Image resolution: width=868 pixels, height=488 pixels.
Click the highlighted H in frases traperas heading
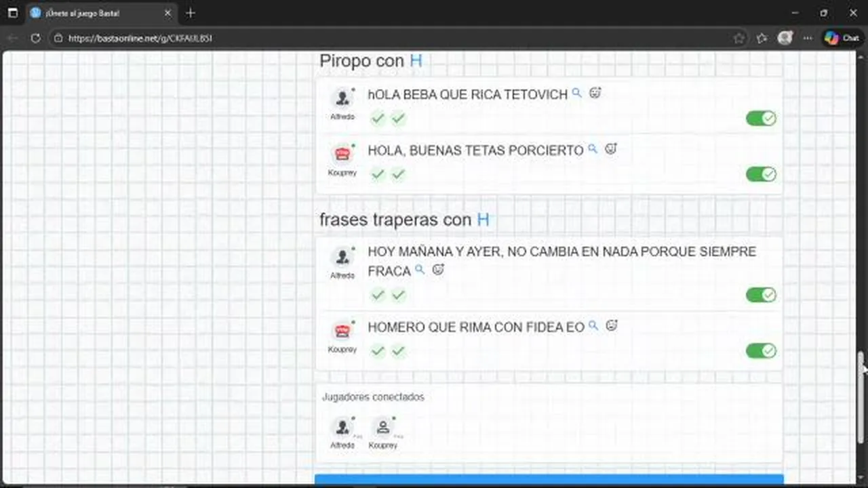click(483, 220)
